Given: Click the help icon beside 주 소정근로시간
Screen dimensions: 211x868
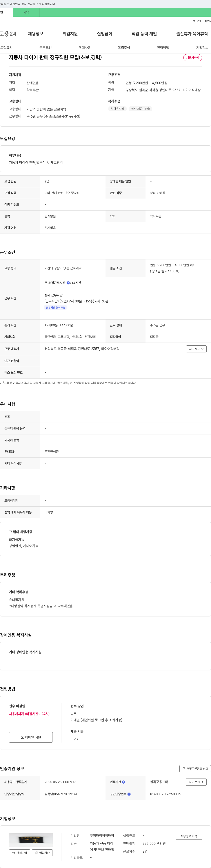Looking at the screenshot, I should pyautogui.click(x=68, y=283).
